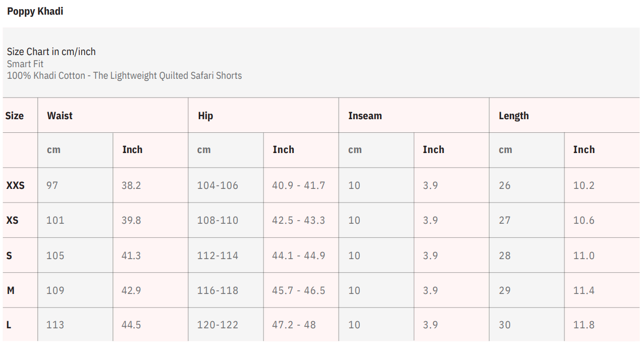Select the Inseam column header
The width and height of the screenshot is (644, 348).
click(x=365, y=116)
